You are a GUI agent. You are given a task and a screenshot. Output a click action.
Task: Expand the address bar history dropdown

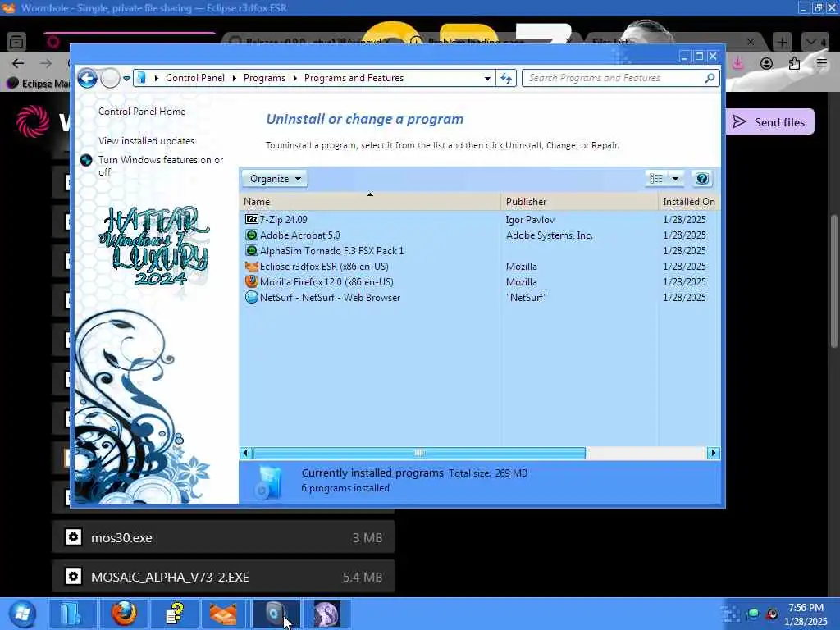coord(487,78)
